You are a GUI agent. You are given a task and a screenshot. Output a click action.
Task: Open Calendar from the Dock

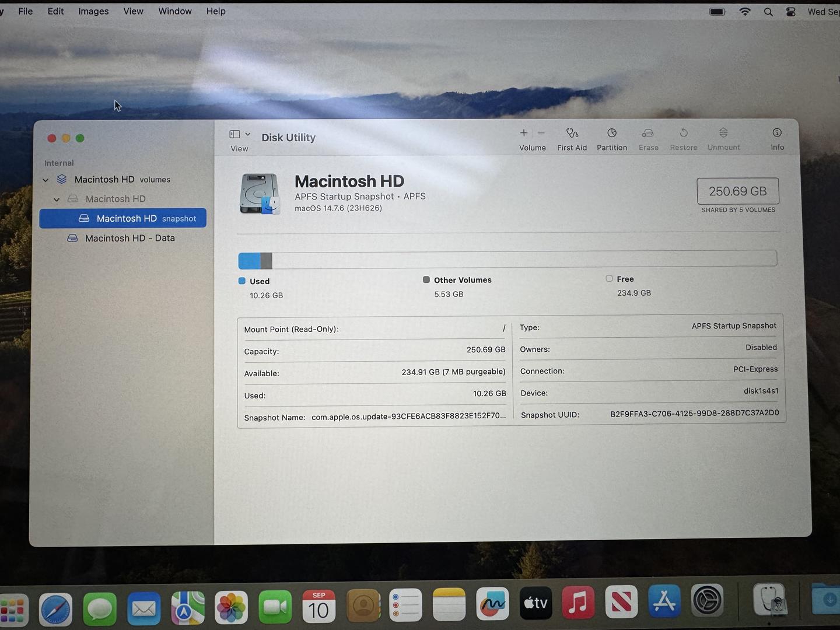point(318,607)
